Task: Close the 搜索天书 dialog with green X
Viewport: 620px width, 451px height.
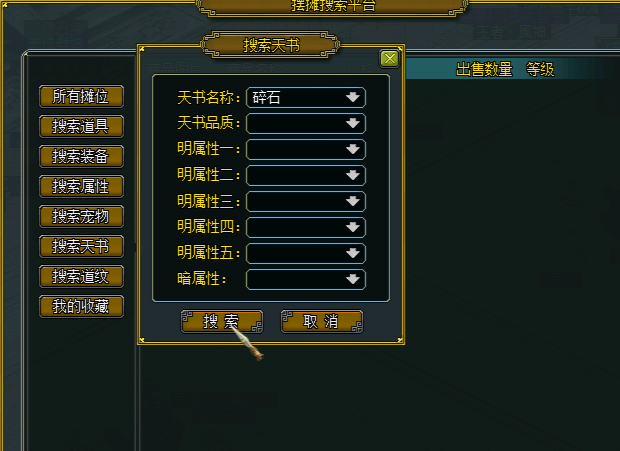Action: coord(389,59)
